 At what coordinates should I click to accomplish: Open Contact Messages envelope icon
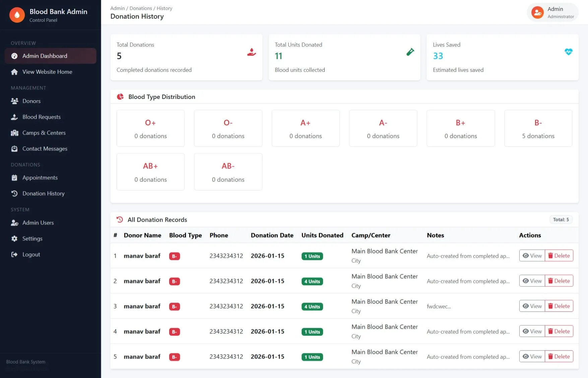[14, 148]
